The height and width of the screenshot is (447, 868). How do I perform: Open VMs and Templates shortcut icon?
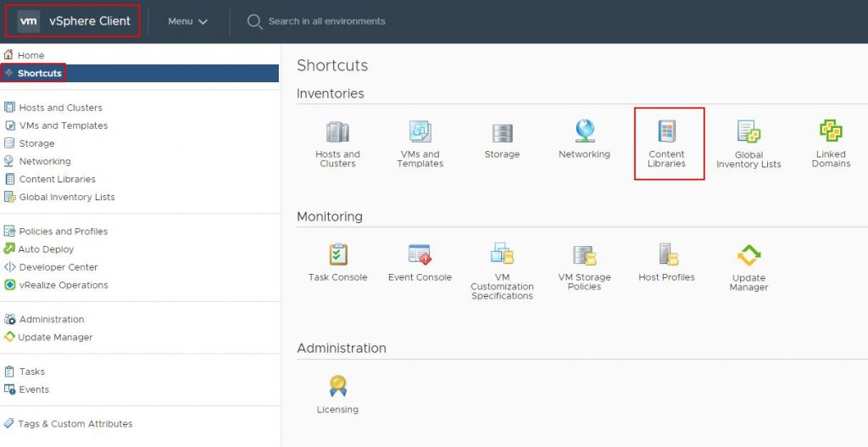coord(420,131)
